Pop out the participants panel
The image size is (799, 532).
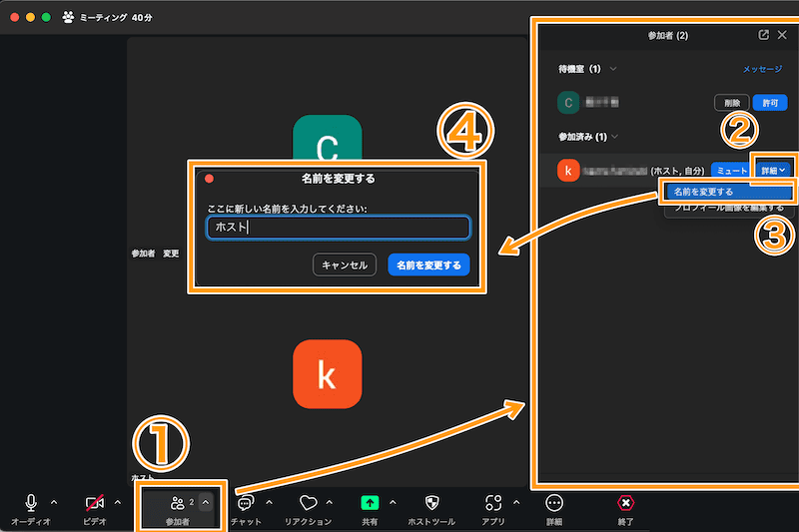point(764,35)
